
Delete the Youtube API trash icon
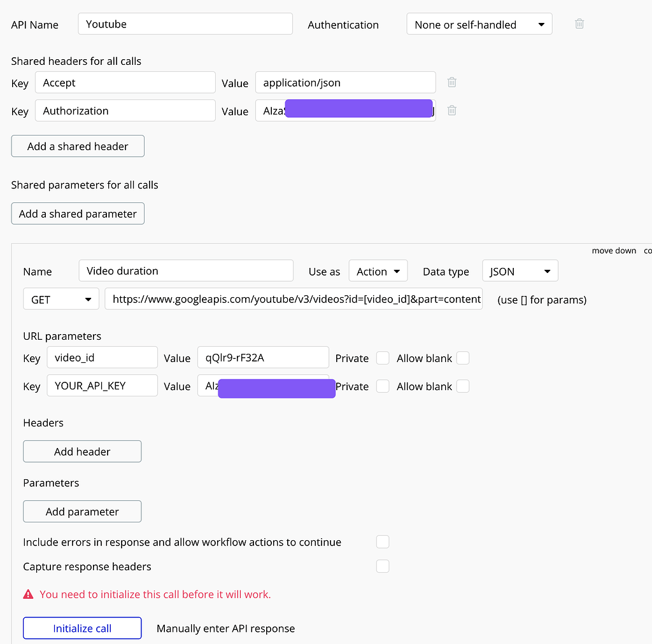(579, 24)
